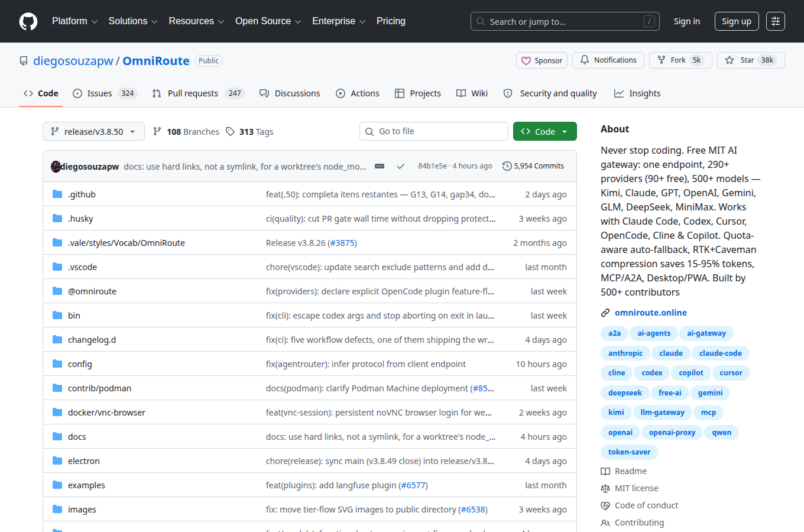Image resolution: width=804 pixels, height=532 pixels.
Task: Open the green Code dropdown button
Action: [x=545, y=131]
